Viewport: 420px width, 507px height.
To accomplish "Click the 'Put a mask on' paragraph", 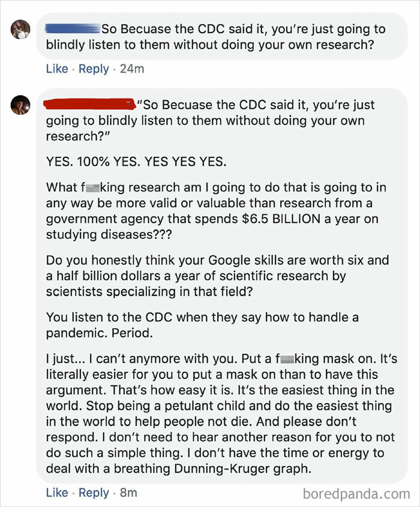I will tap(210, 413).
